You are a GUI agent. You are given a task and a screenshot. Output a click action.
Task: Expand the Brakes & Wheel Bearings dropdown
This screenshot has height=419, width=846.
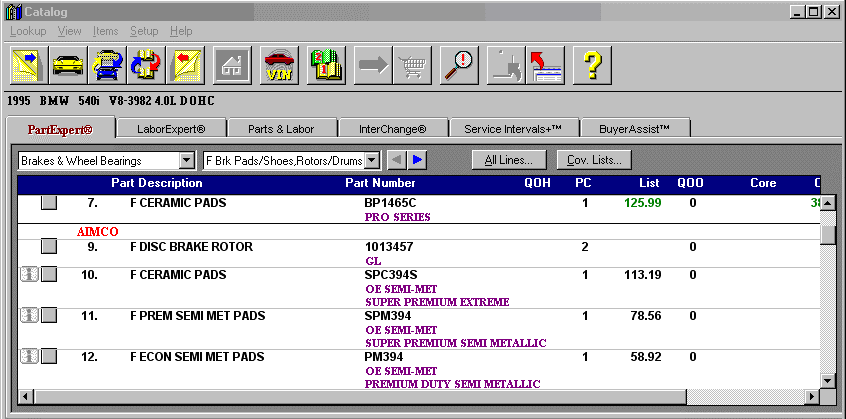[x=185, y=160]
